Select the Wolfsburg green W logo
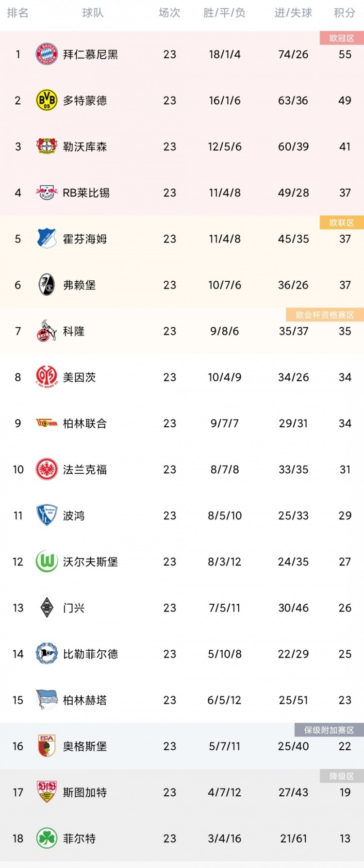The width and height of the screenshot is (364, 868). click(47, 562)
